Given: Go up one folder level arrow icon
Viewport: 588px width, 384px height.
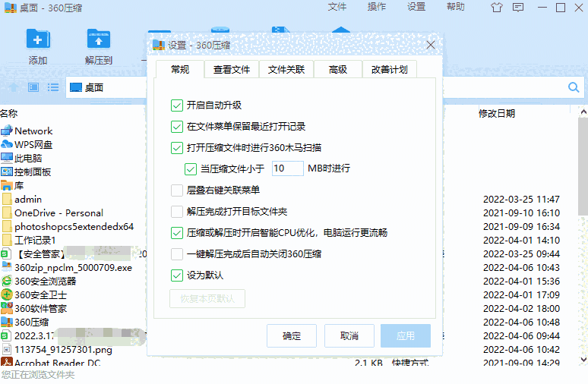Looking at the screenshot, I should point(14,87).
